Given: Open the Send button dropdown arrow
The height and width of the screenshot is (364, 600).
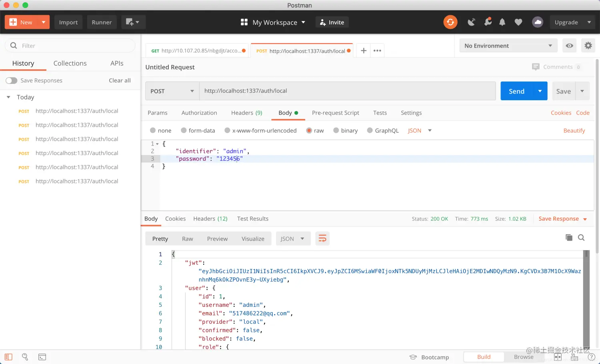Looking at the screenshot, I should 540,91.
